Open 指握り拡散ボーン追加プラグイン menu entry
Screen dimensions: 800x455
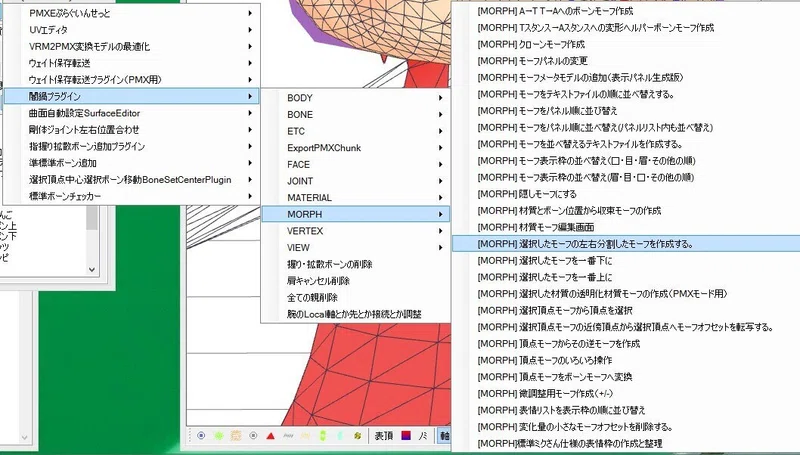[132, 146]
